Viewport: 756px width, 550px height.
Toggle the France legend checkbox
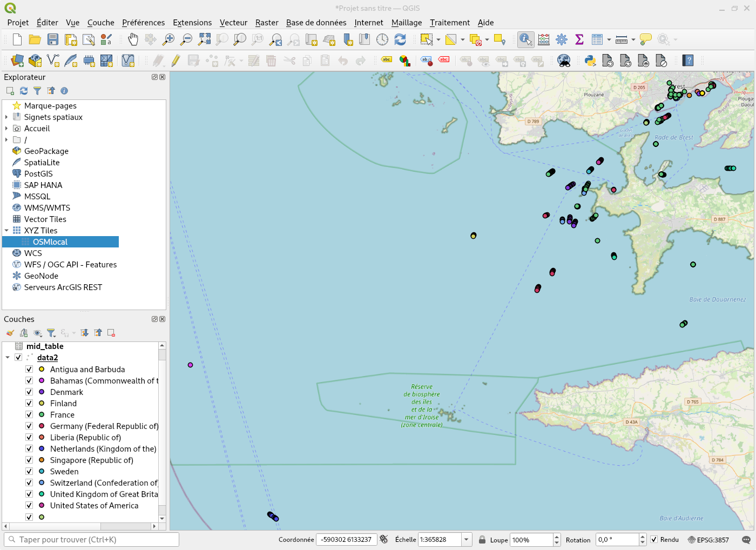point(29,415)
